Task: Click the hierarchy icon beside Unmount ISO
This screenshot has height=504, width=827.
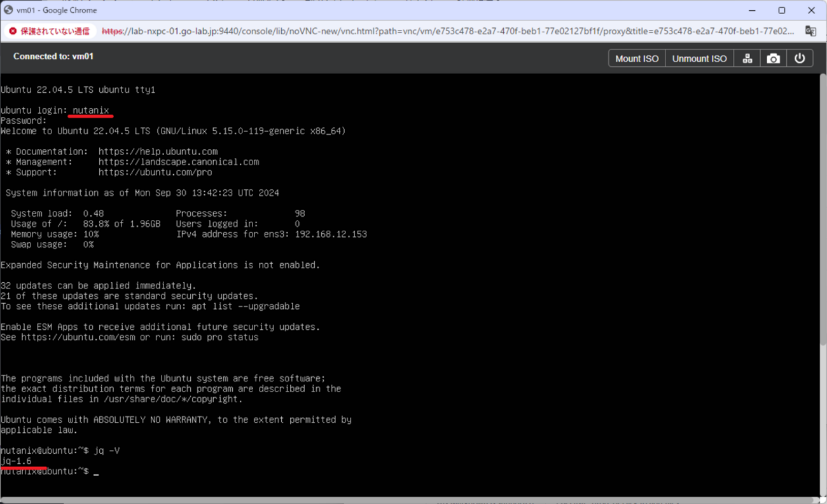Action: click(747, 58)
